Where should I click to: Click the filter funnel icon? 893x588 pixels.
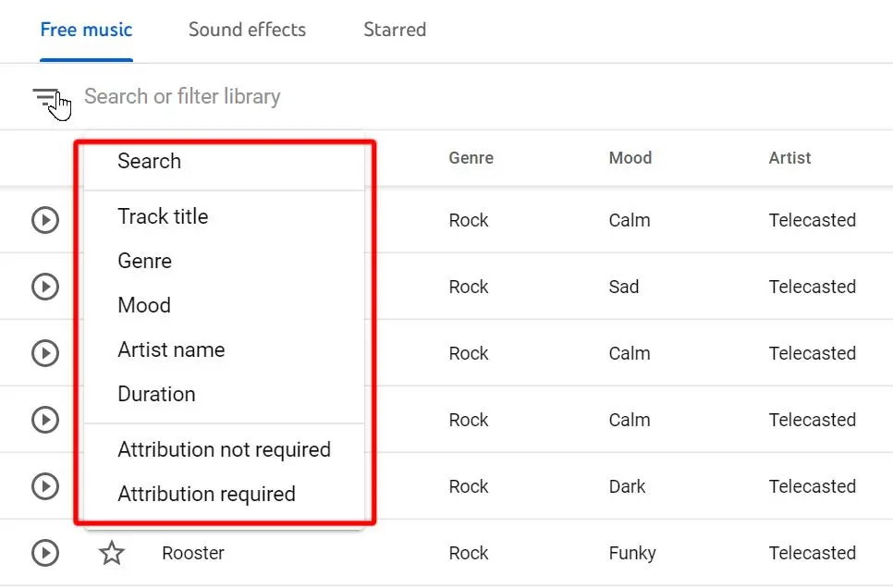click(x=46, y=96)
